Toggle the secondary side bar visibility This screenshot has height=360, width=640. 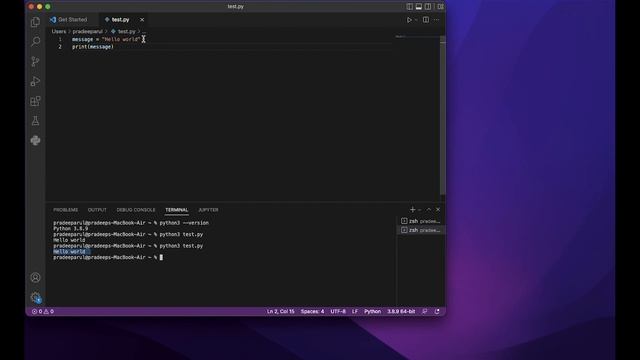pyautogui.click(x=428, y=7)
